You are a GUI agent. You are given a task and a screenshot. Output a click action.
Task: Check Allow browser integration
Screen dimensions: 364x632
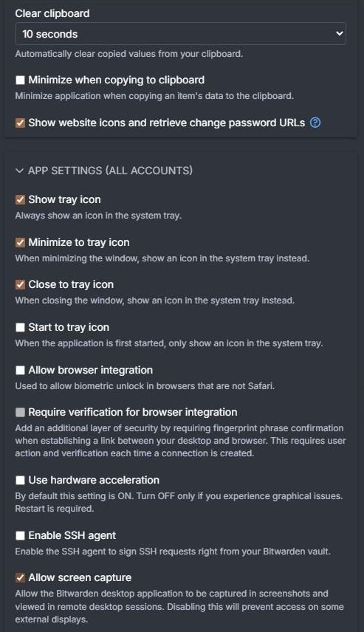(x=20, y=370)
